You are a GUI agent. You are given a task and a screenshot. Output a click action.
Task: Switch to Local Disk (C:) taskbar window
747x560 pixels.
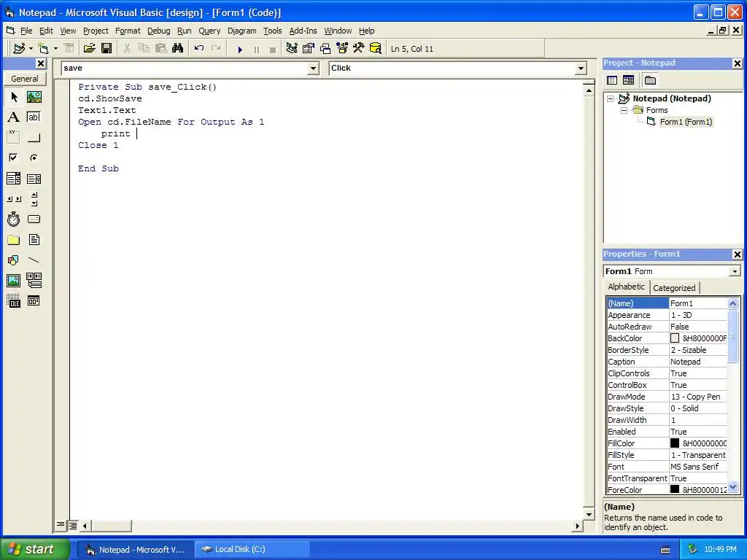click(252, 550)
